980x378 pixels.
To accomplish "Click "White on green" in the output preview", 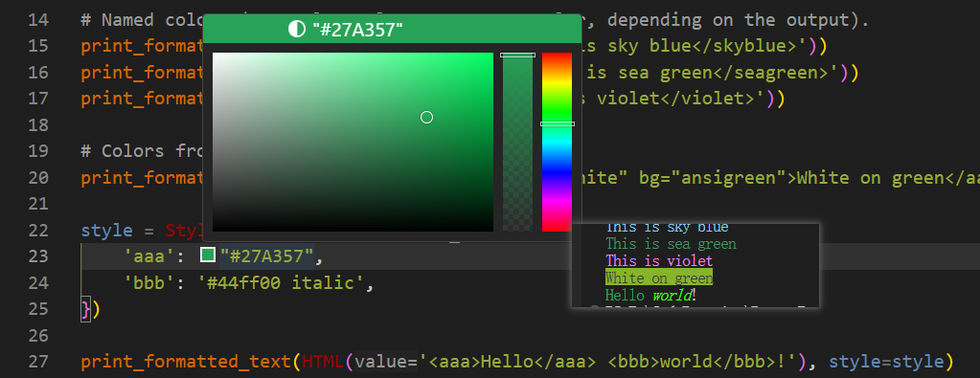I will pos(659,278).
